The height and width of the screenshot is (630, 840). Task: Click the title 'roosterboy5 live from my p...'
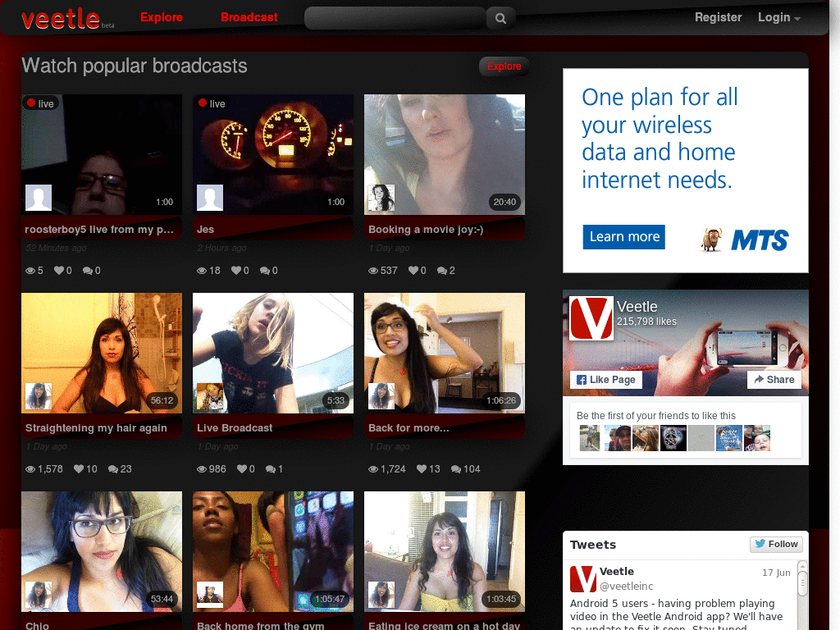[x=99, y=230]
